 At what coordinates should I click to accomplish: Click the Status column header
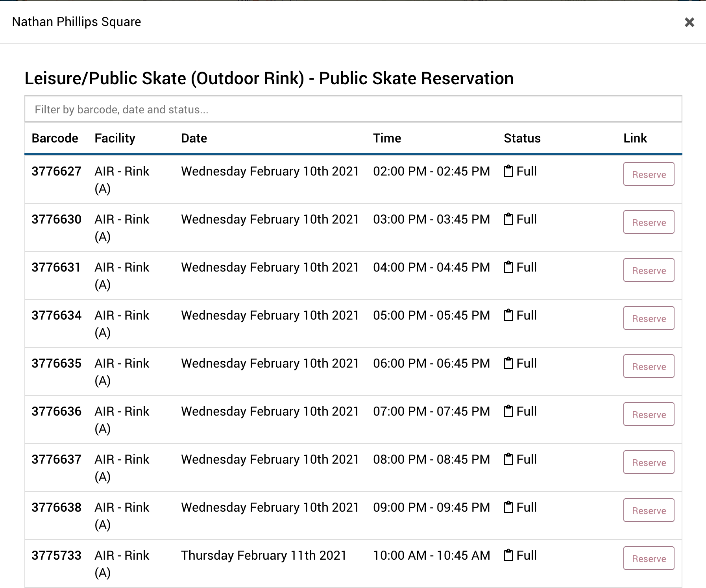(522, 138)
